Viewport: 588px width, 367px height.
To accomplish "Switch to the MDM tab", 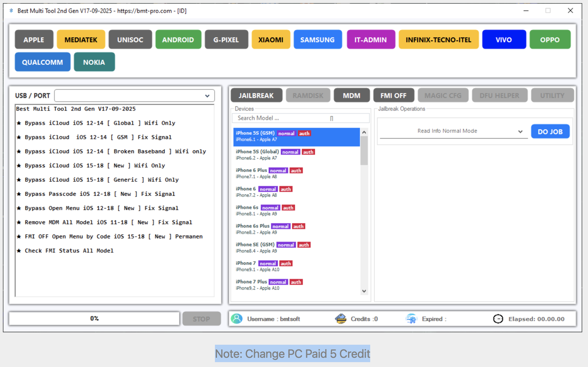I will click(x=352, y=95).
